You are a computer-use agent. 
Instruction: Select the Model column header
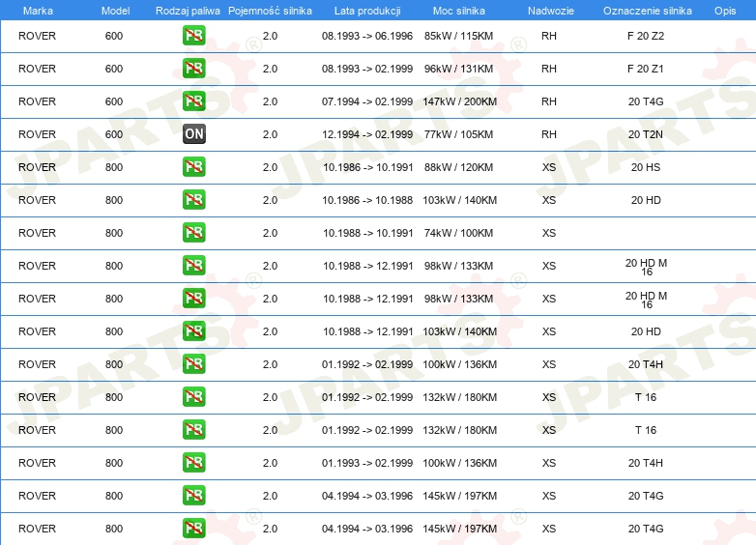pos(115,11)
